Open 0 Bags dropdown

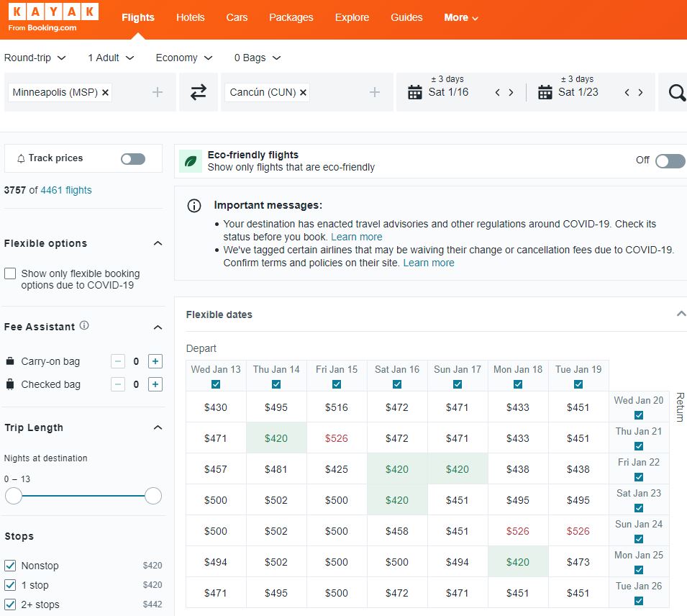[x=258, y=58]
